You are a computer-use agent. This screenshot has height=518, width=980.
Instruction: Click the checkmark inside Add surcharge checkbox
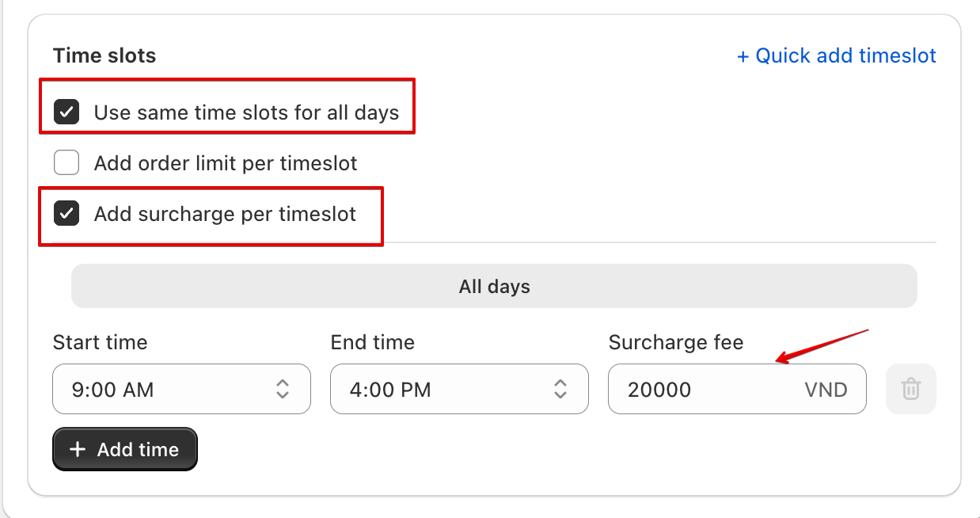tap(66, 213)
